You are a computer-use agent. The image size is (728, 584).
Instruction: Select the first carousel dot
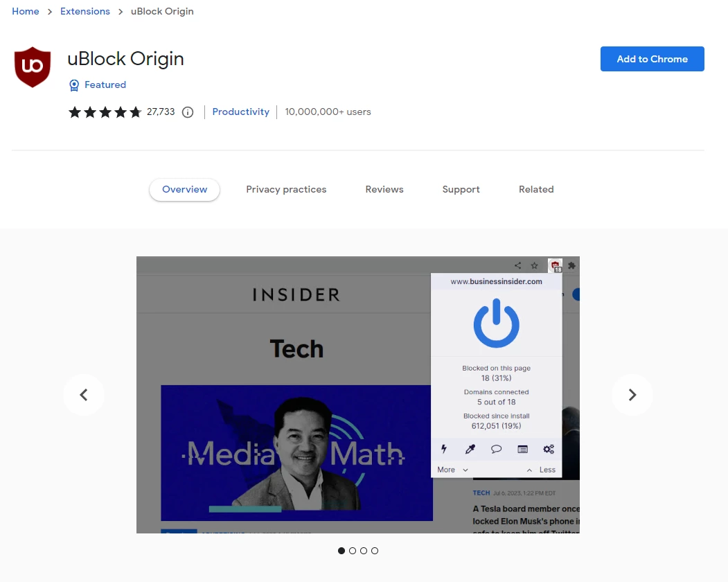[341, 551]
